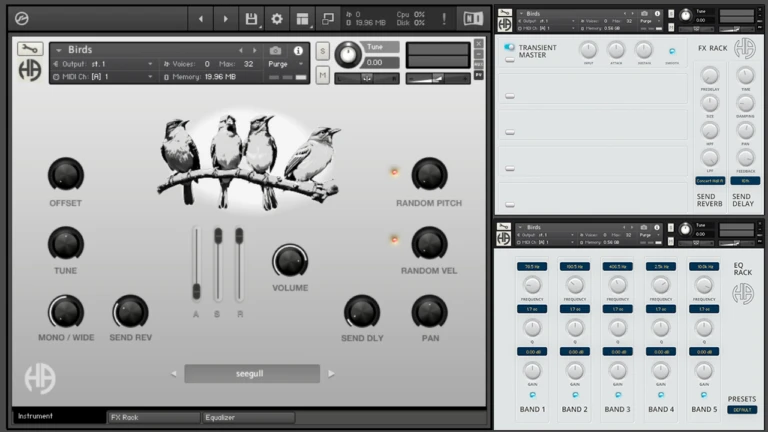Select next sample with right arrow by seegull
This screenshot has height=432, width=768.
[x=332, y=374]
